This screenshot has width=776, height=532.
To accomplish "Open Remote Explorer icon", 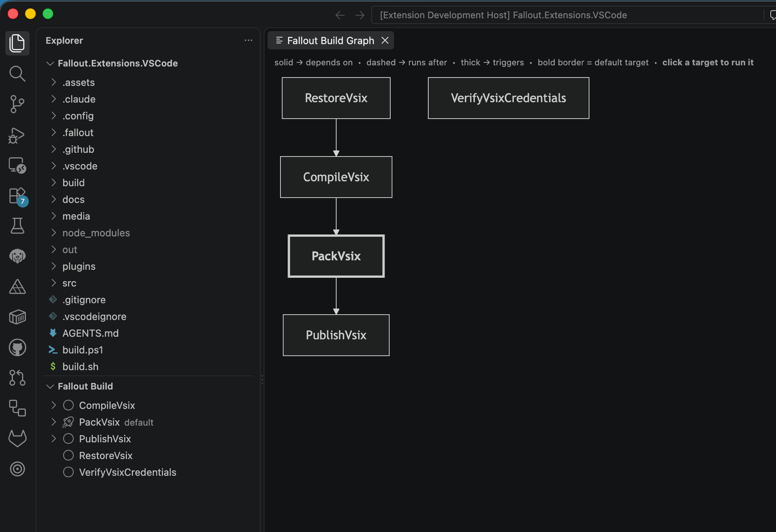I will 17,166.
